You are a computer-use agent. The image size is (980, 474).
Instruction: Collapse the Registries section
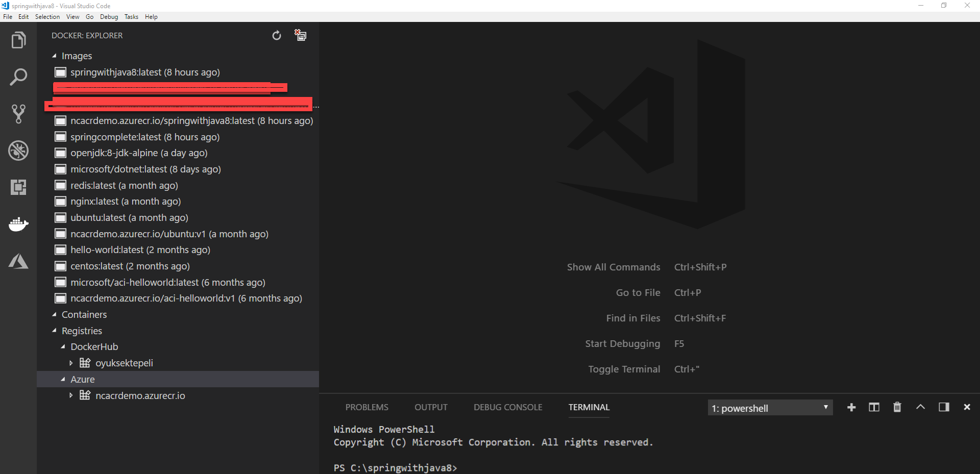point(54,331)
